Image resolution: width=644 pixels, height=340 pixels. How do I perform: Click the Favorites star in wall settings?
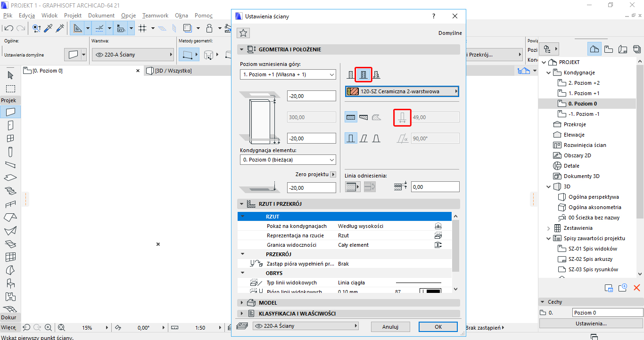243,33
